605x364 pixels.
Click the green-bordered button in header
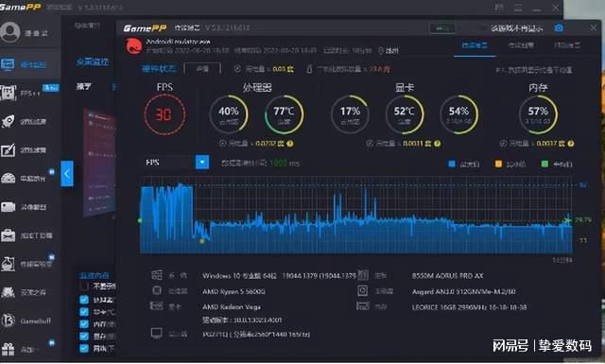[441, 28]
